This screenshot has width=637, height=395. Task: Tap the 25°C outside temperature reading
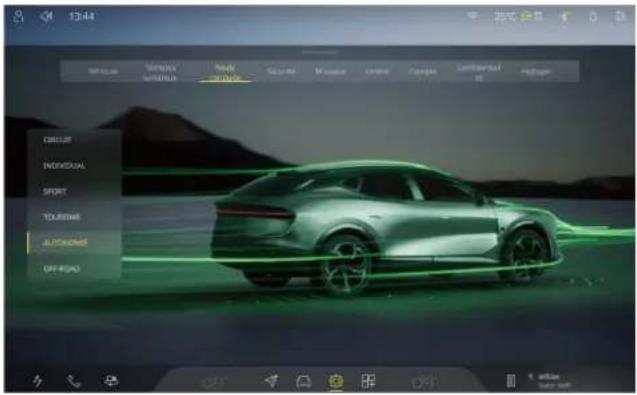[505, 17]
